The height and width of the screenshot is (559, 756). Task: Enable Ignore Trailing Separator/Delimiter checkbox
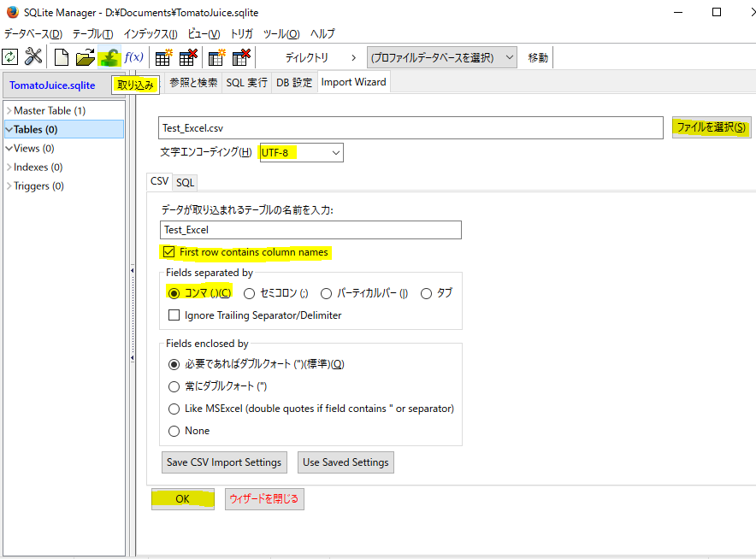click(x=174, y=315)
